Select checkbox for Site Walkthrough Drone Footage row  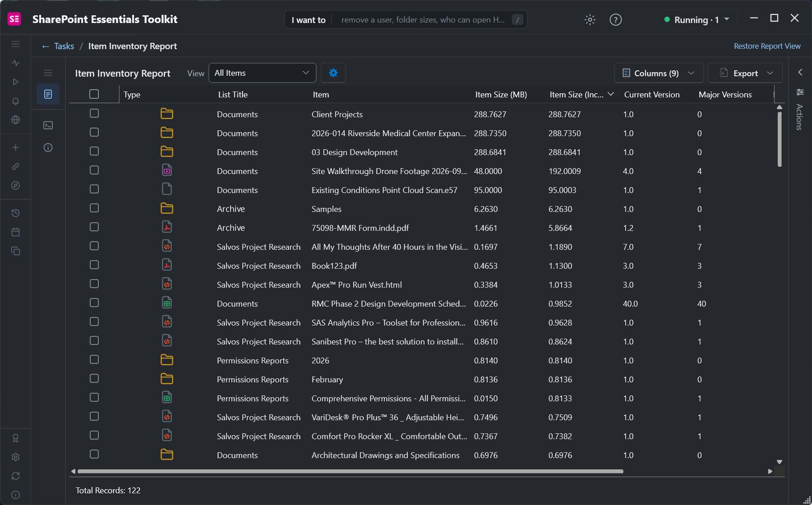(94, 170)
